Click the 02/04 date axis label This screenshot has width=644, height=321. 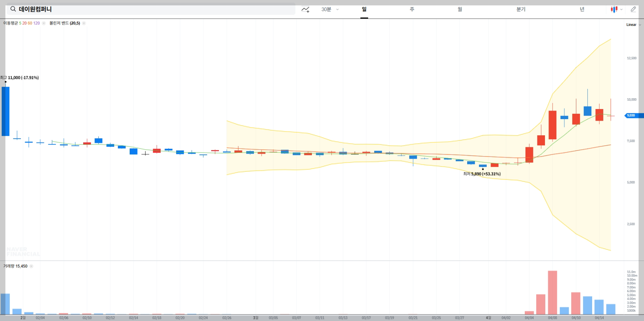pyautogui.click(x=40, y=318)
